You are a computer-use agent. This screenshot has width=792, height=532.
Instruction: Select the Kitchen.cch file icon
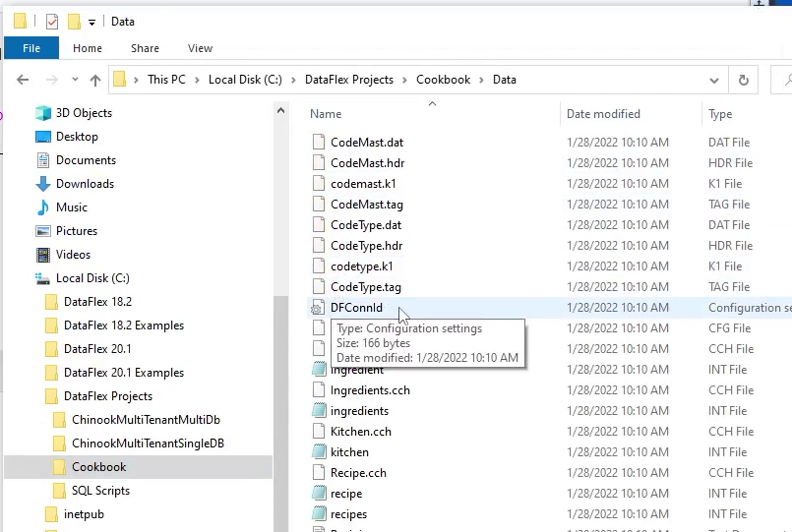318,432
